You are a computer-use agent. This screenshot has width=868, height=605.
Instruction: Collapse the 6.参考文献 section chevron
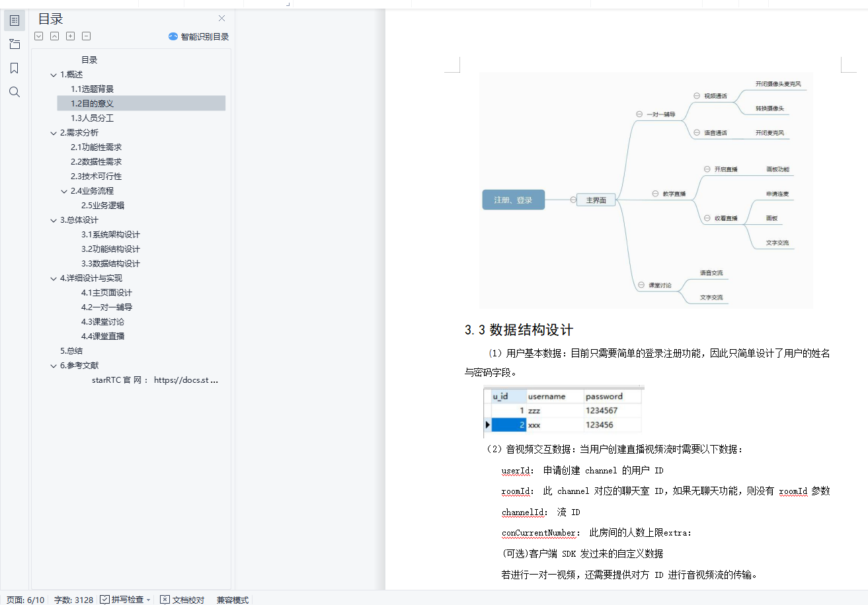tap(54, 366)
